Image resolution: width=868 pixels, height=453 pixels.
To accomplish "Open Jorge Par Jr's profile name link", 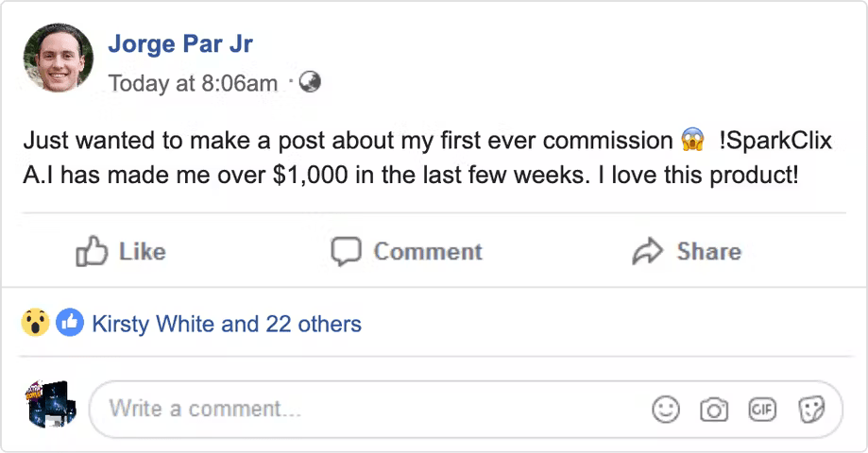I will pyautogui.click(x=180, y=44).
